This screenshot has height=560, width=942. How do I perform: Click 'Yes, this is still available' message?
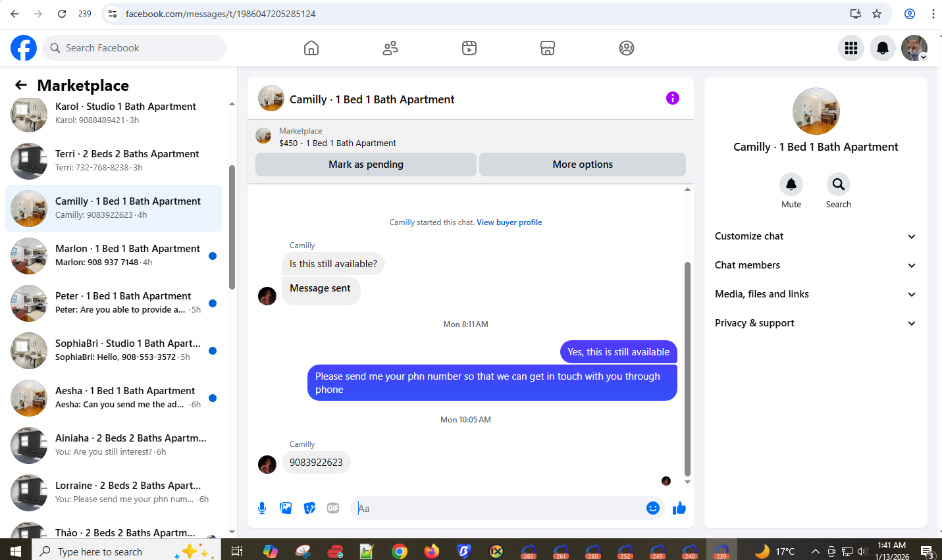(619, 352)
